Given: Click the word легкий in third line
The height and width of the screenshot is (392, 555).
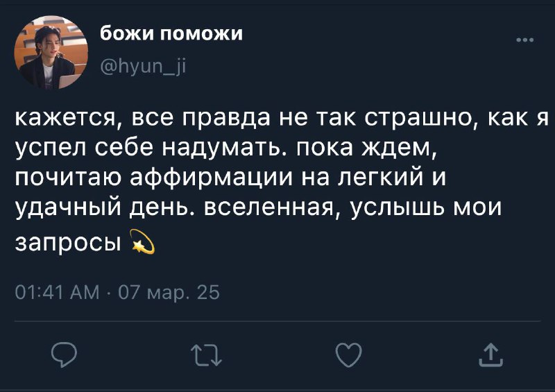Looking at the screenshot, I should pos(379,177).
